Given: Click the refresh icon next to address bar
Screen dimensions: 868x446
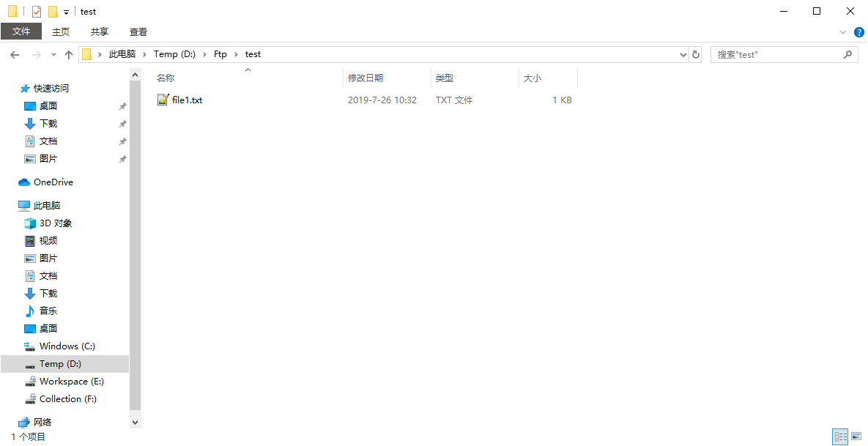Looking at the screenshot, I should pyautogui.click(x=695, y=54).
